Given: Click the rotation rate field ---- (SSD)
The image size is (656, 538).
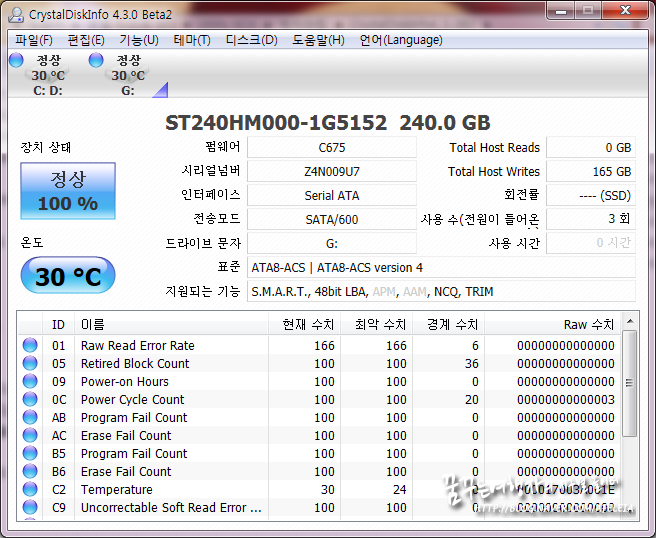Looking at the screenshot, I should (591, 195).
